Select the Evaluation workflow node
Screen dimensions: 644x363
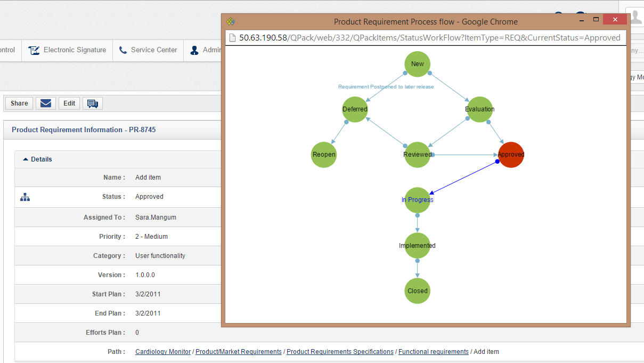[480, 109]
